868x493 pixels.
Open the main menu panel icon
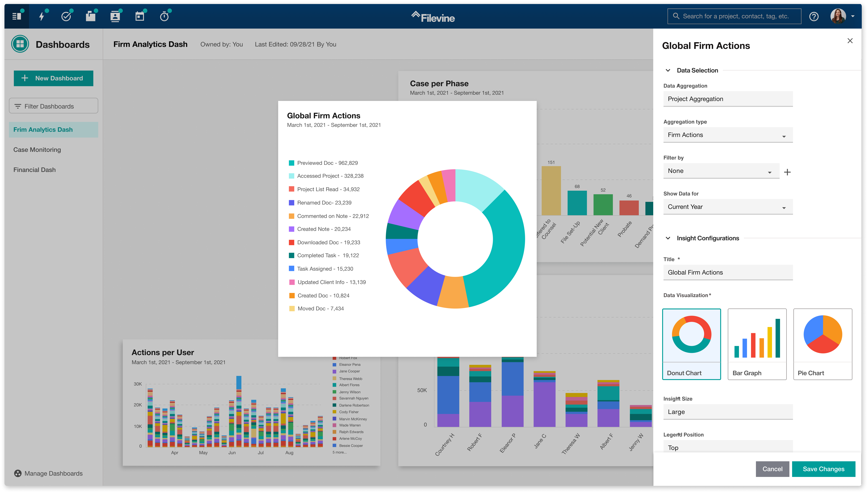(x=17, y=16)
